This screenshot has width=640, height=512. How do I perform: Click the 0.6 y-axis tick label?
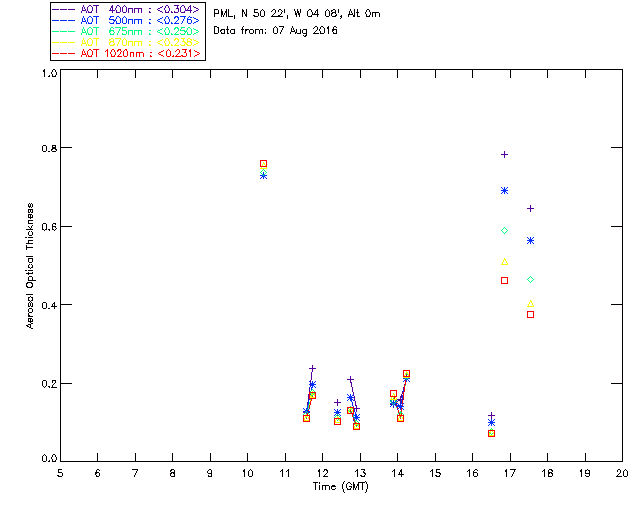point(49,227)
